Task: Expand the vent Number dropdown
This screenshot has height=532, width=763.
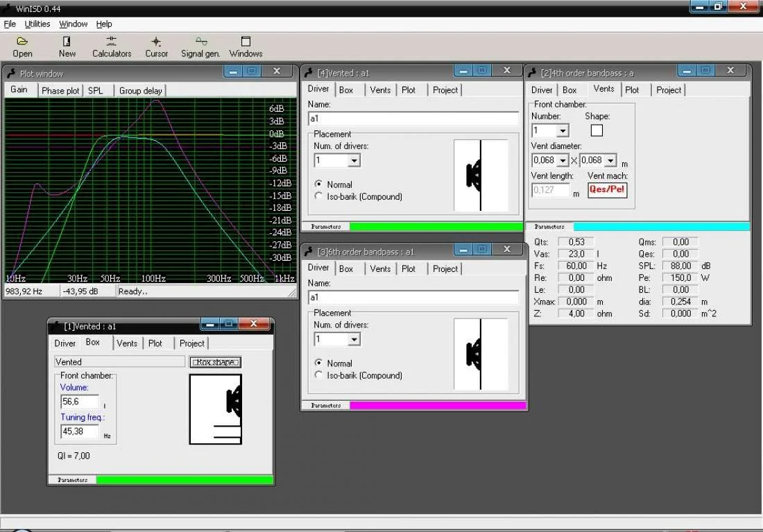Action: (x=563, y=130)
